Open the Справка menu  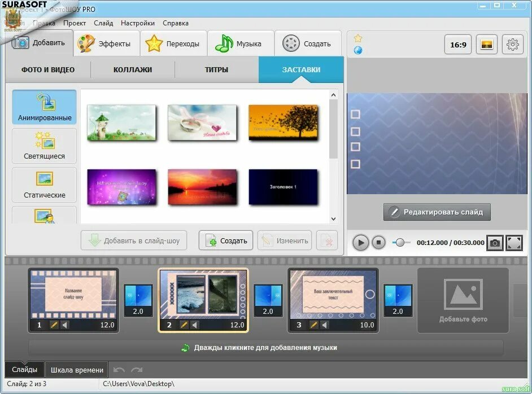(176, 23)
